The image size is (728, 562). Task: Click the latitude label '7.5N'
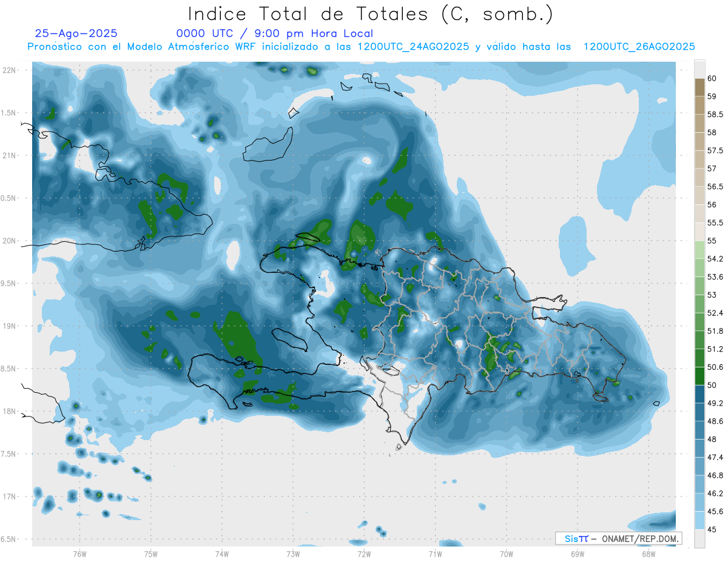tap(9, 454)
